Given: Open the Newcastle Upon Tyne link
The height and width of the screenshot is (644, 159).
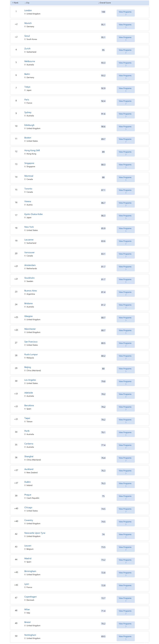Looking at the screenshot, I should (35, 533).
